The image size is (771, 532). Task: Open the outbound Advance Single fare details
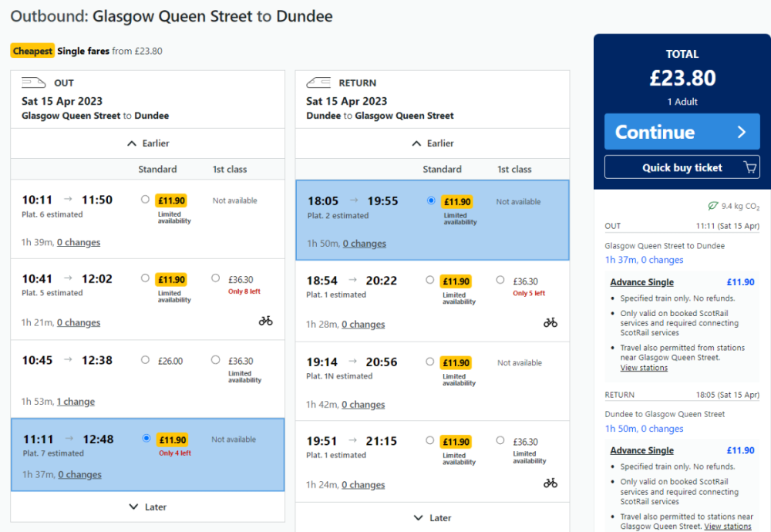(641, 282)
